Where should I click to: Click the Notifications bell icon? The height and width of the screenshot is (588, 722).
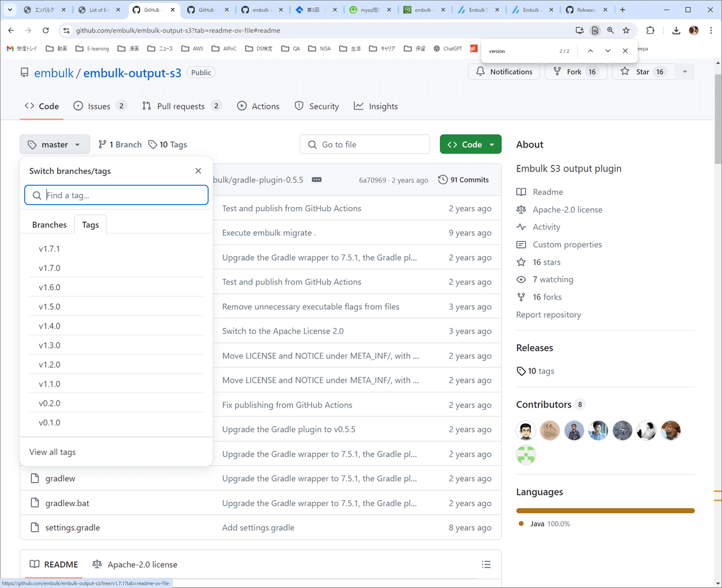pos(480,71)
